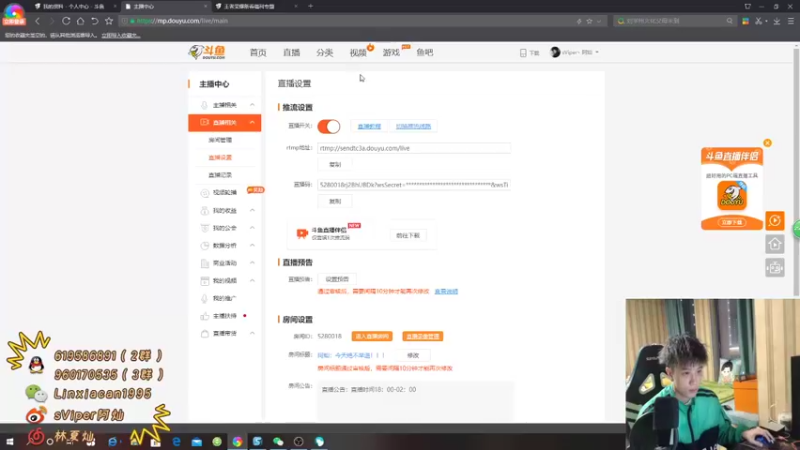Open the first blue link beside the live switch
800x450 pixels.
click(369, 126)
